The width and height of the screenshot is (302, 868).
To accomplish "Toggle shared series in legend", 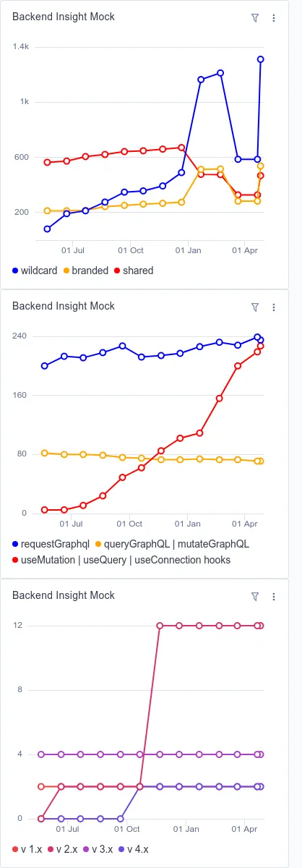I will 134,271.
